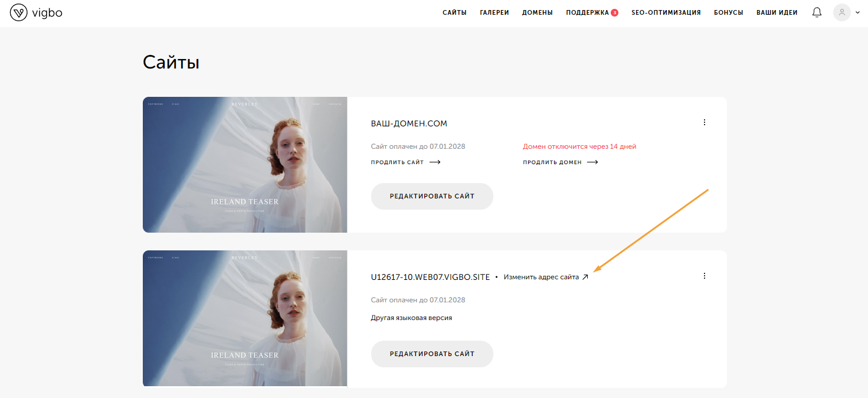Select Ваши идеи in the top navigation

pyautogui.click(x=777, y=12)
